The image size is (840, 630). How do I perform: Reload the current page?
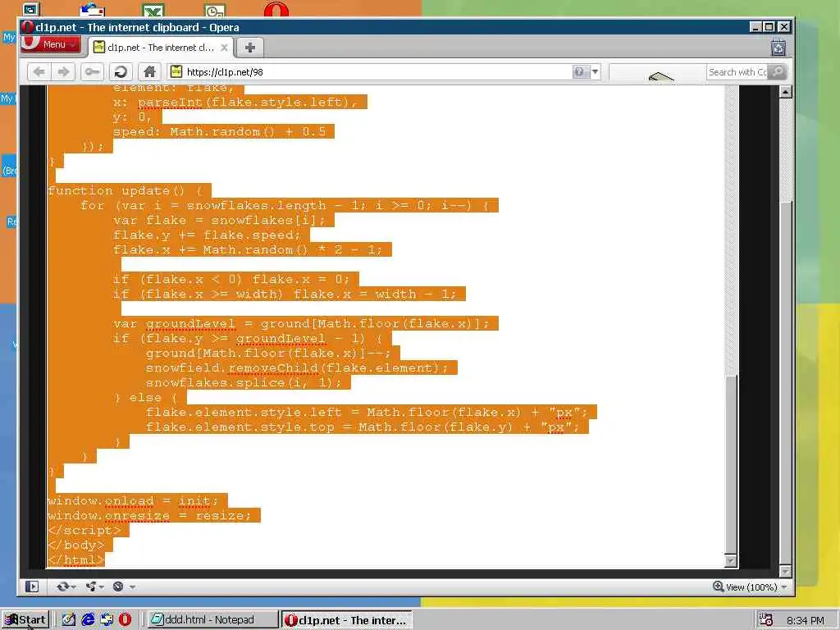[121, 72]
